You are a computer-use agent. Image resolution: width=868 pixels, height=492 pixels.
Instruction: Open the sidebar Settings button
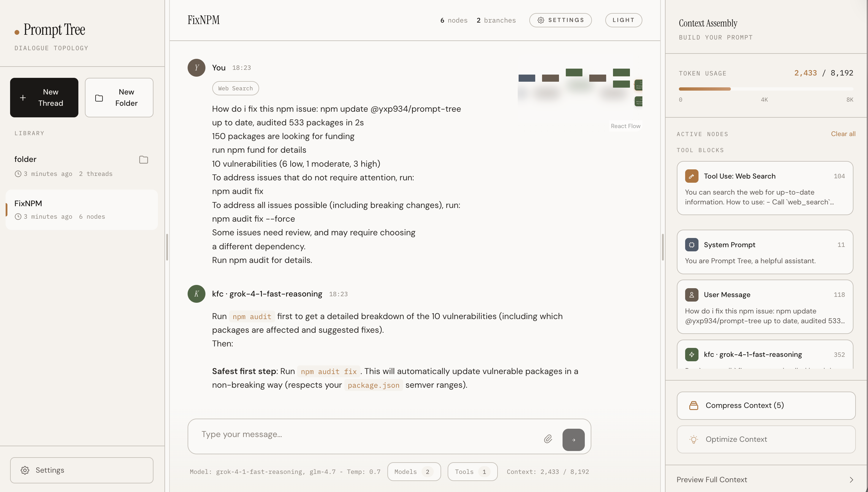(81, 470)
